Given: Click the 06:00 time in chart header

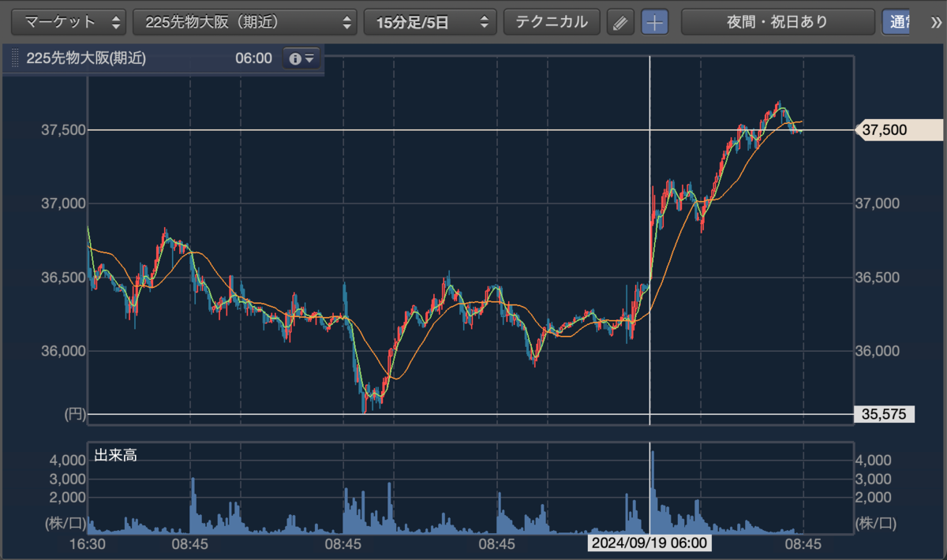Looking at the screenshot, I should (253, 58).
